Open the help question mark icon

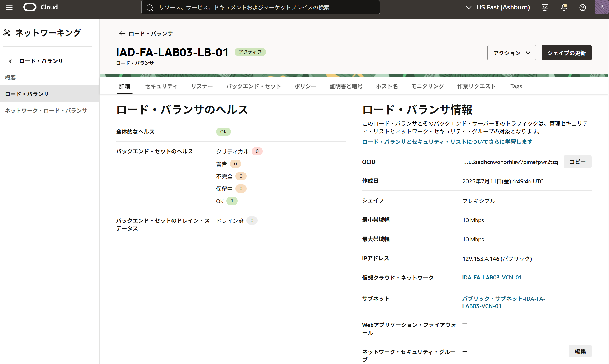coord(582,7)
